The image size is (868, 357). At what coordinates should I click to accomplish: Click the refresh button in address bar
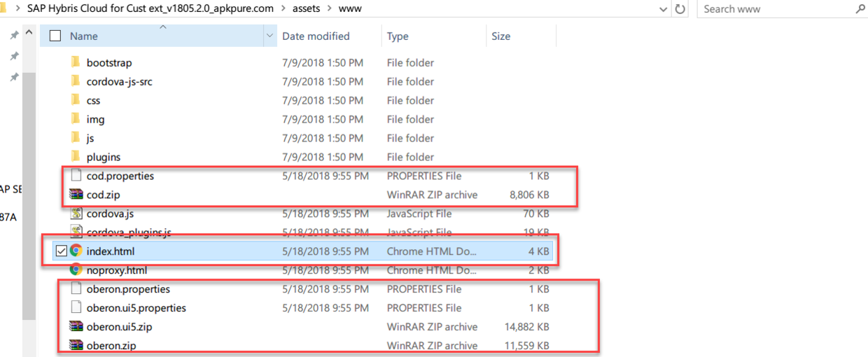pyautogui.click(x=680, y=9)
